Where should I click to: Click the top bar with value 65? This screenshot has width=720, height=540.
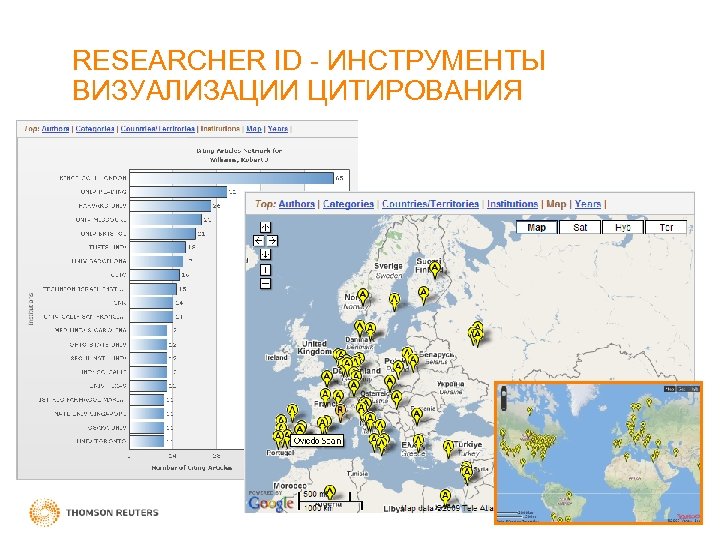coord(232,178)
